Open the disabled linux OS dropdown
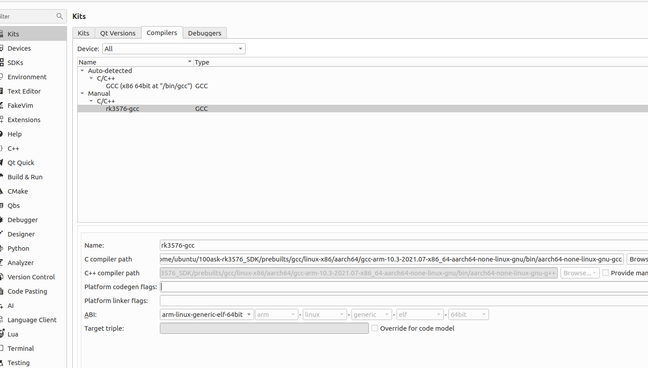Viewport: 648px width, 368px height. click(x=324, y=315)
